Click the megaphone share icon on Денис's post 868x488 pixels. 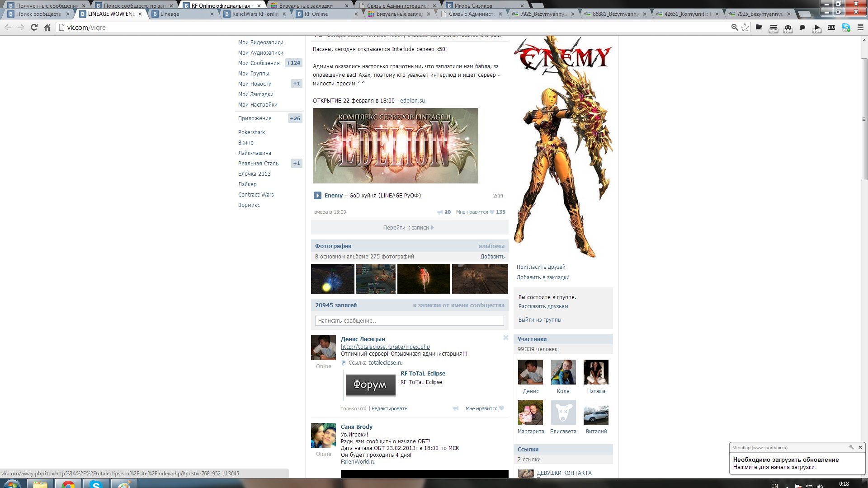tap(456, 408)
